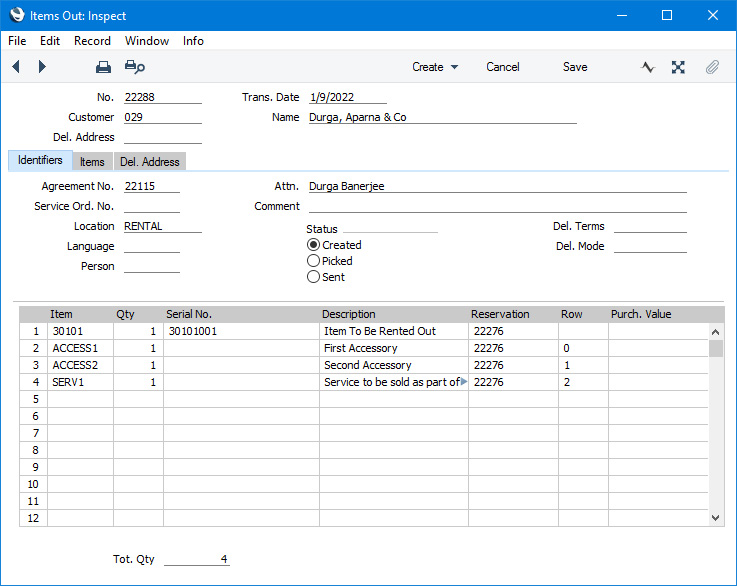The width and height of the screenshot is (737, 586).
Task: Click the Serial No. column header
Action: click(189, 314)
